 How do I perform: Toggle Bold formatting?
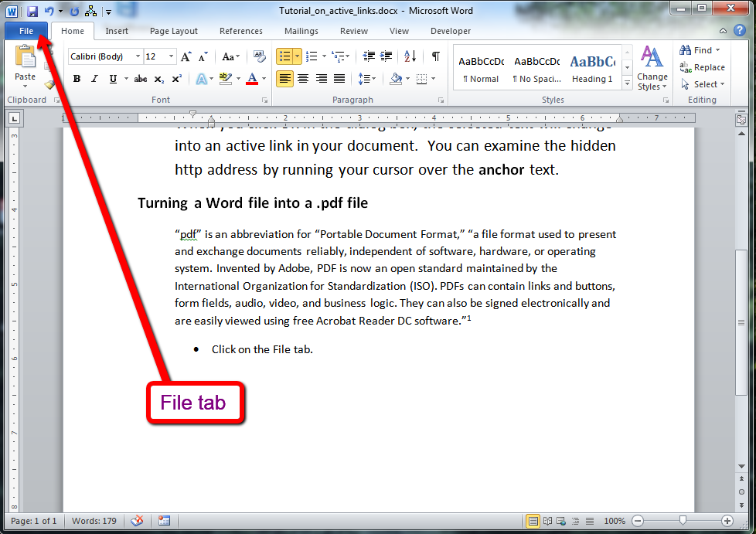click(77, 79)
